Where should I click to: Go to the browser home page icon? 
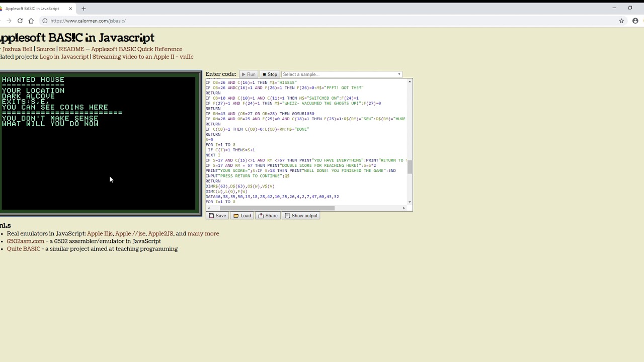[x=31, y=21]
